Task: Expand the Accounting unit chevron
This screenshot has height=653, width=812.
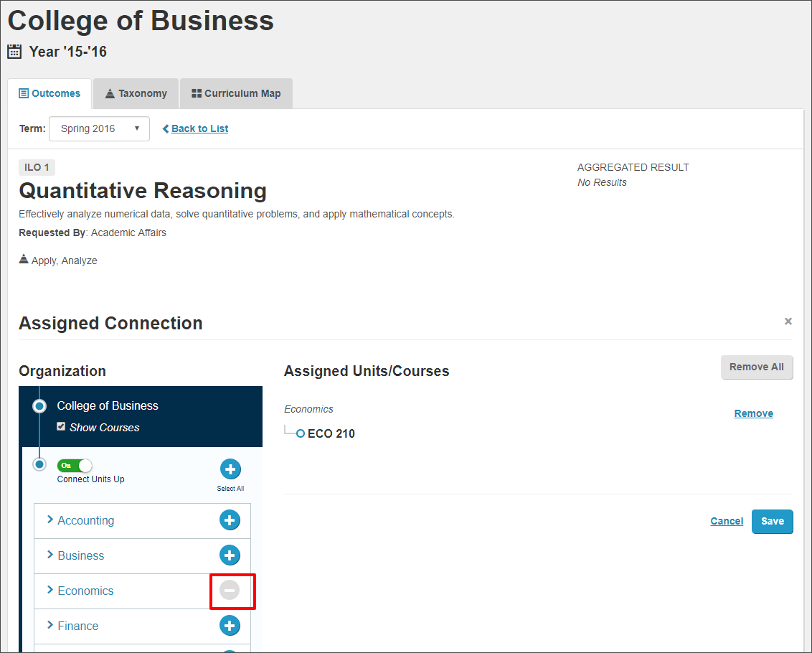Action: click(50, 520)
